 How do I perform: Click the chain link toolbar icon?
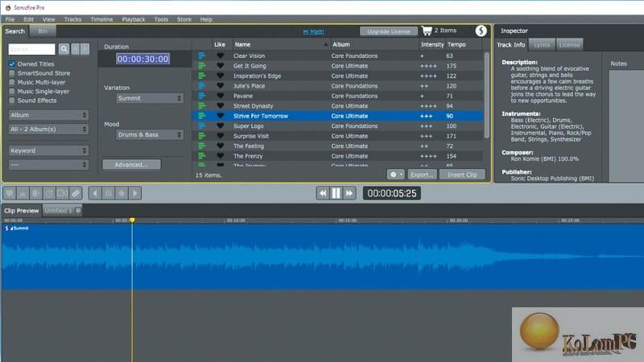(76, 193)
